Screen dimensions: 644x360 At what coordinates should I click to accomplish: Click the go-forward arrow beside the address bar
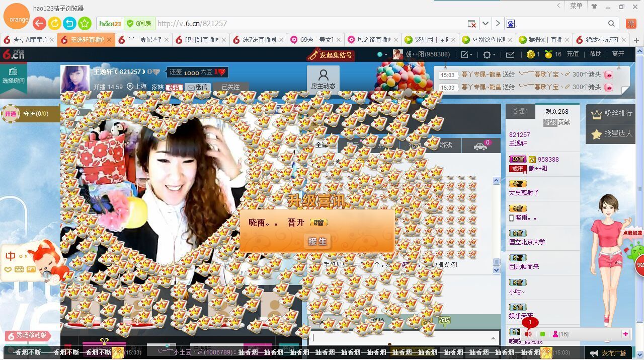498,23
